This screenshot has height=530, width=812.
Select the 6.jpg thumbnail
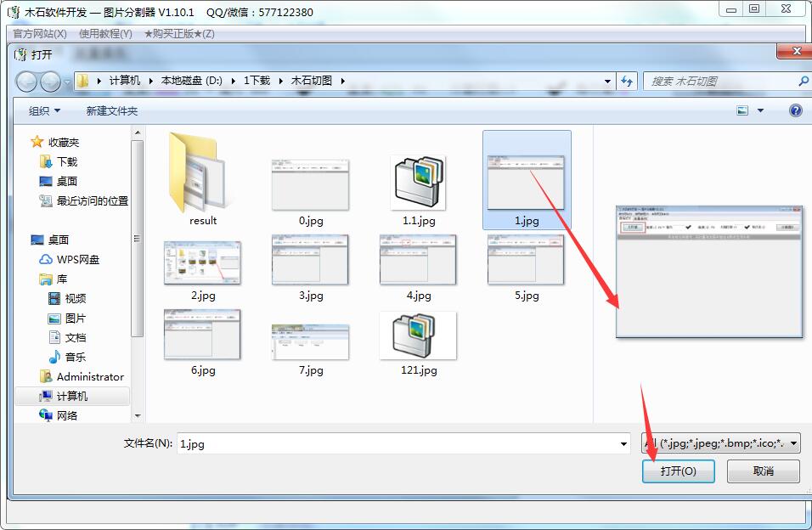tap(202, 335)
